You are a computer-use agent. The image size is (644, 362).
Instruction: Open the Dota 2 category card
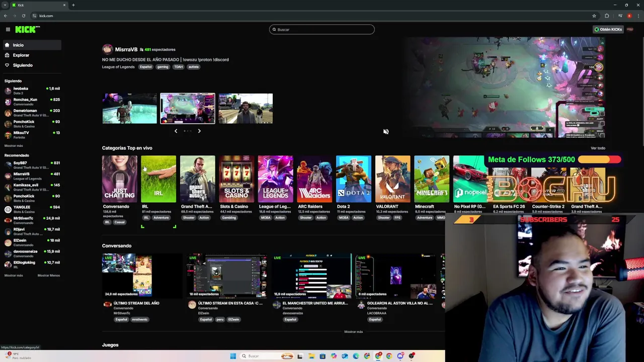pyautogui.click(x=353, y=179)
